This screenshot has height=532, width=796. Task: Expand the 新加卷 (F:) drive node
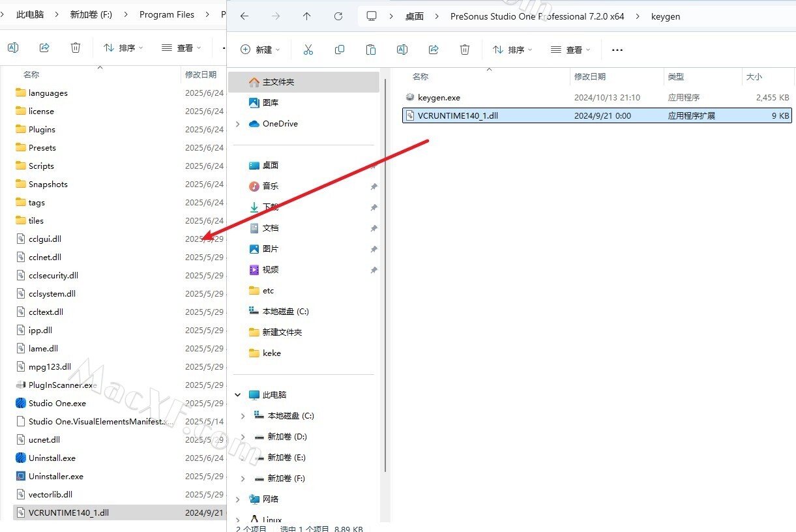coord(243,479)
